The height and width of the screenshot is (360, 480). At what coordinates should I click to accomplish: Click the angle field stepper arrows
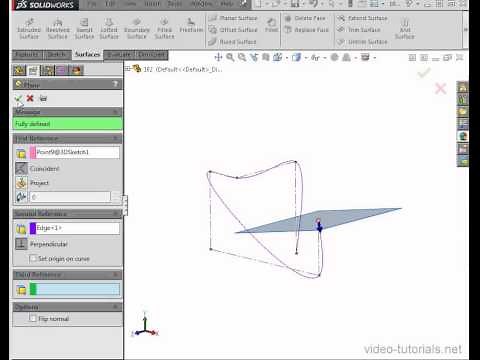tap(116, 197)
